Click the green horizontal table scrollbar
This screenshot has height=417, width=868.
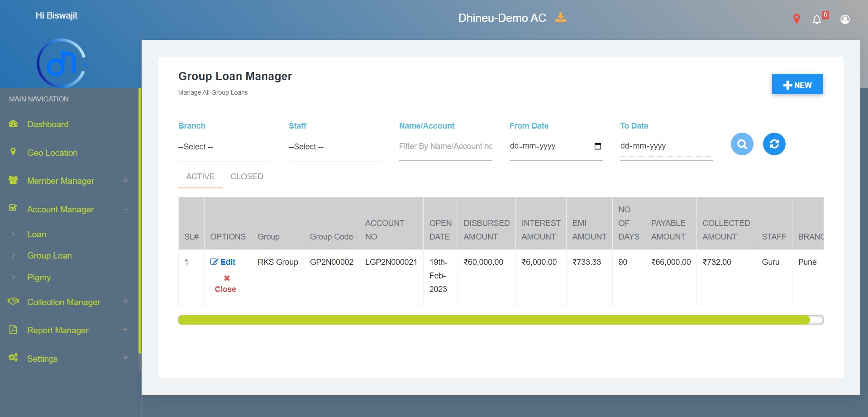click(494, 320)
